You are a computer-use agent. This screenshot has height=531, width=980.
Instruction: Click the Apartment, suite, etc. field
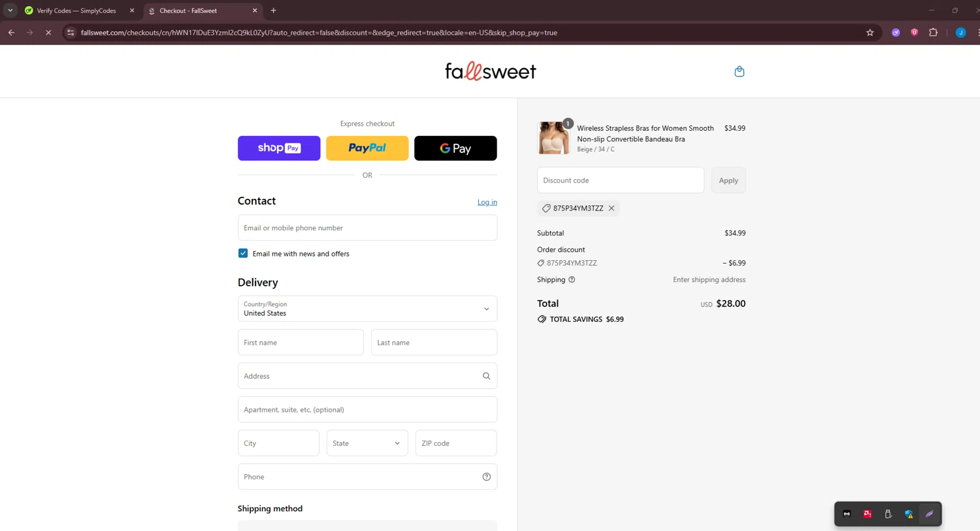coord(367,409)
